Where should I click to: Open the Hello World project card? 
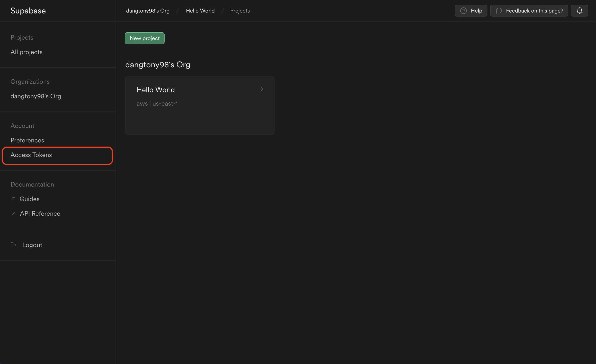[x=200, y=105]
